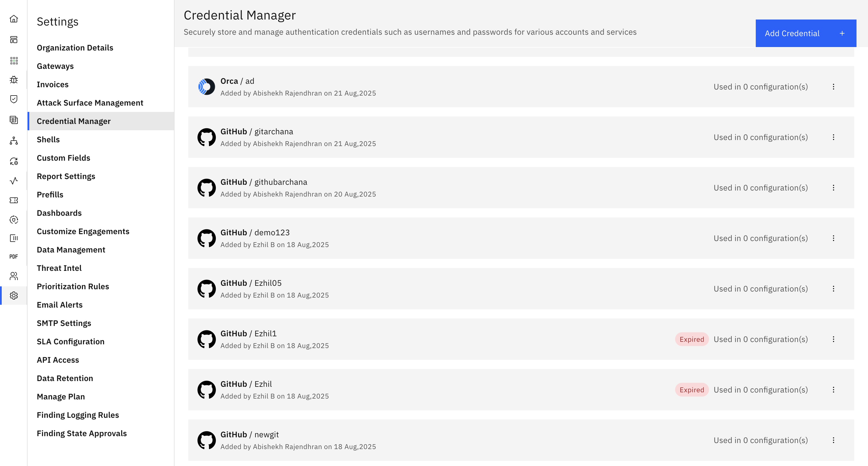Click the users icon in the left rail
This screenshot has height=466, width=868.
[x=14, y=276]
